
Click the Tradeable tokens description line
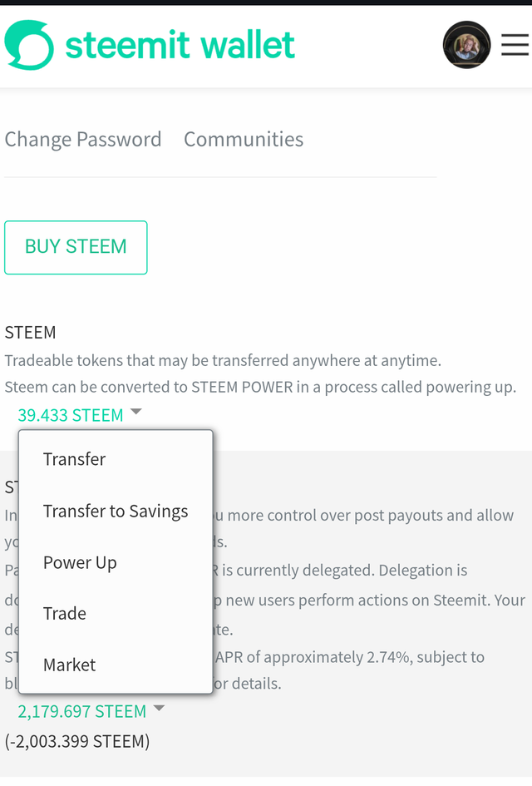click(223, 360)
